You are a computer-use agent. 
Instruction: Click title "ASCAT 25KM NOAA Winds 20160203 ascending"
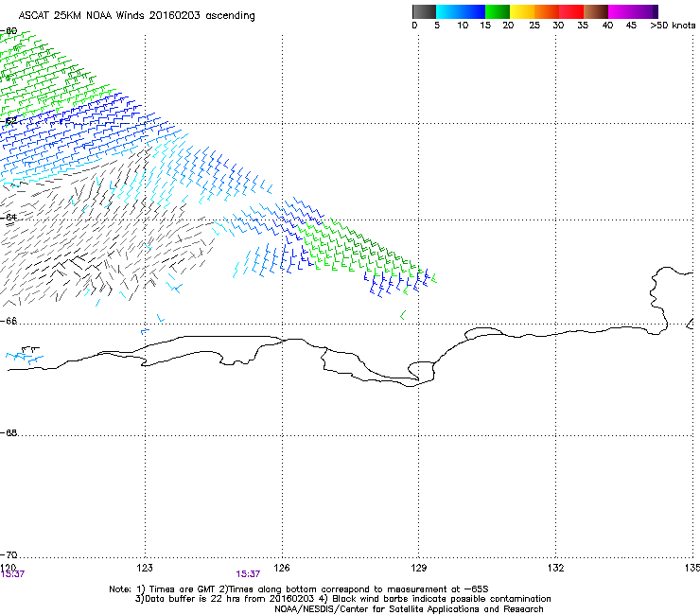click(136, 16)
